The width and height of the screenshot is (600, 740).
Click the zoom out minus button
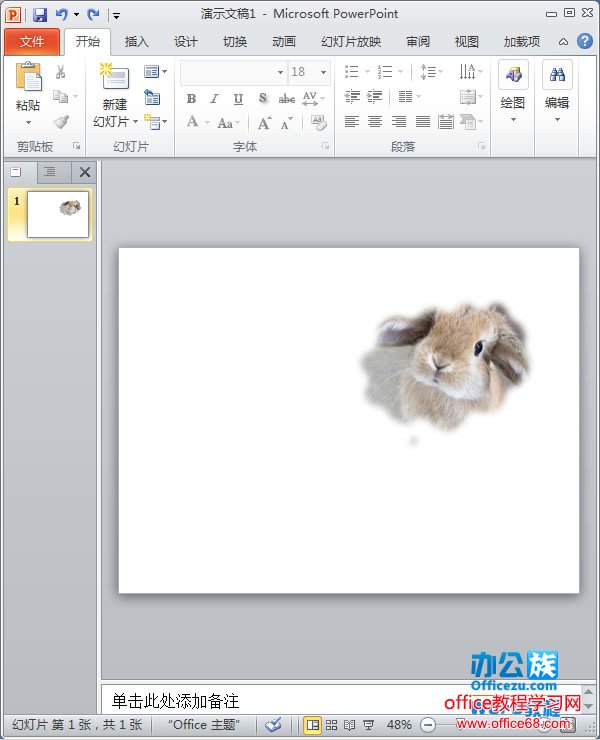[x=428, y=725]
